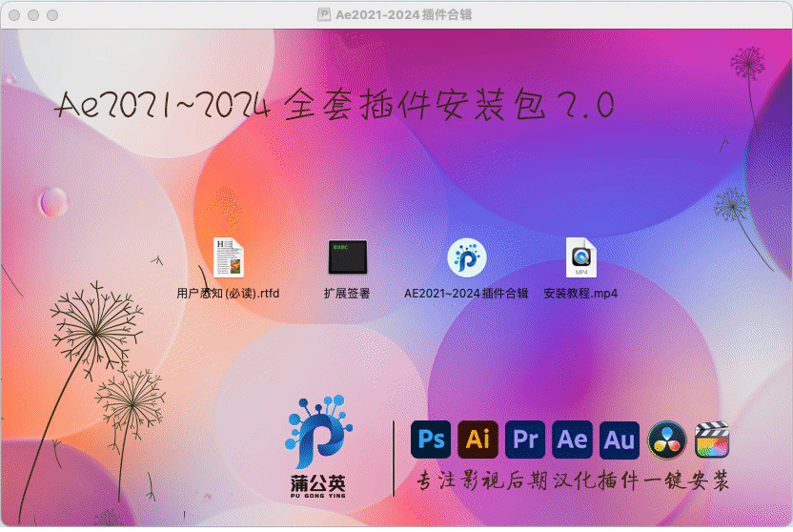The height and width of the screenshot is (532, 793).
Task: Zoom the window with the third title-bar button
Action: 52,15
